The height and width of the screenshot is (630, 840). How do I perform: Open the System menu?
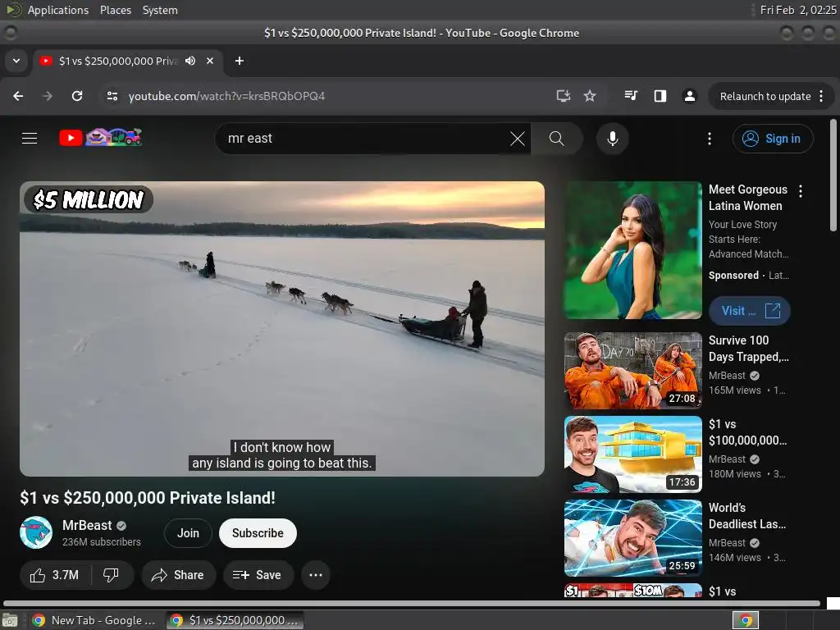coord(160,10)
